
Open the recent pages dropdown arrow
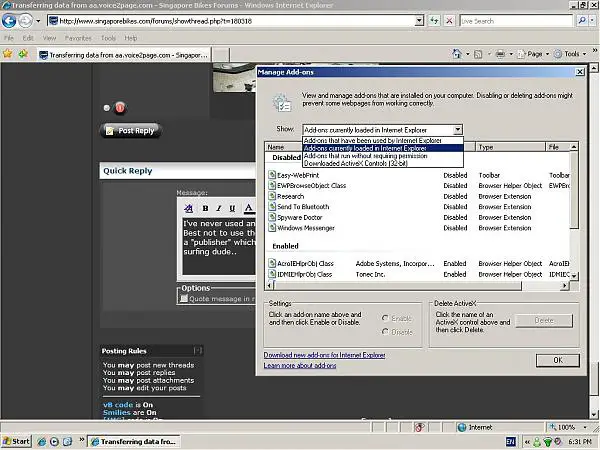point(38,21)
